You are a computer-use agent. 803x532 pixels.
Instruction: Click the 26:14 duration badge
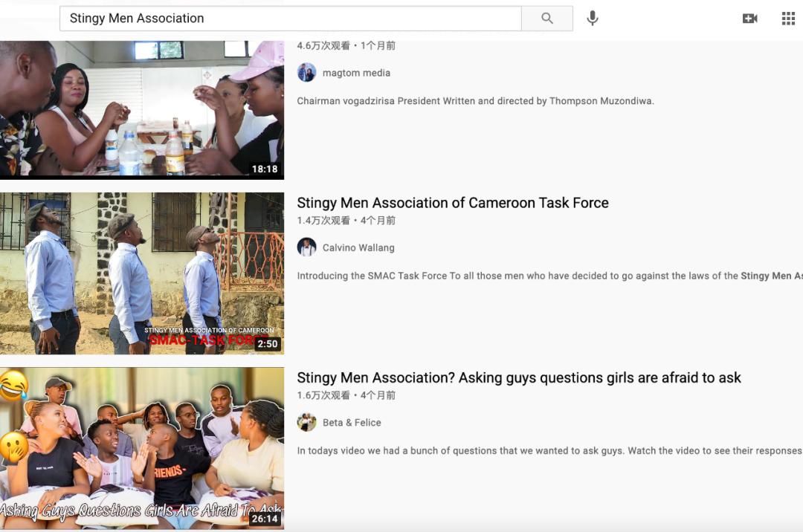tap(265, 519)
